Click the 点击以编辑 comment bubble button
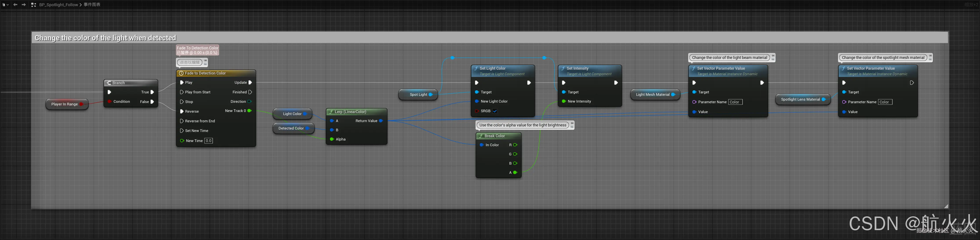 [x=190, y=62]
